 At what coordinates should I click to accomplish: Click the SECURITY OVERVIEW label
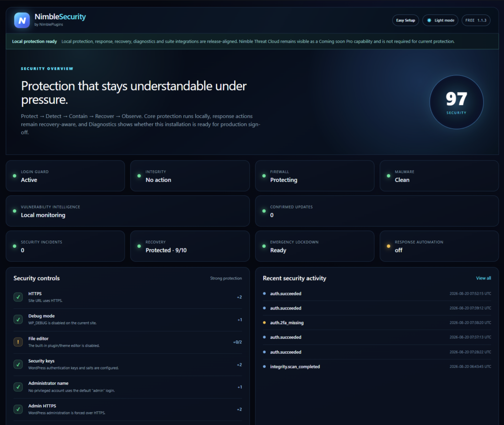[47, 69]
